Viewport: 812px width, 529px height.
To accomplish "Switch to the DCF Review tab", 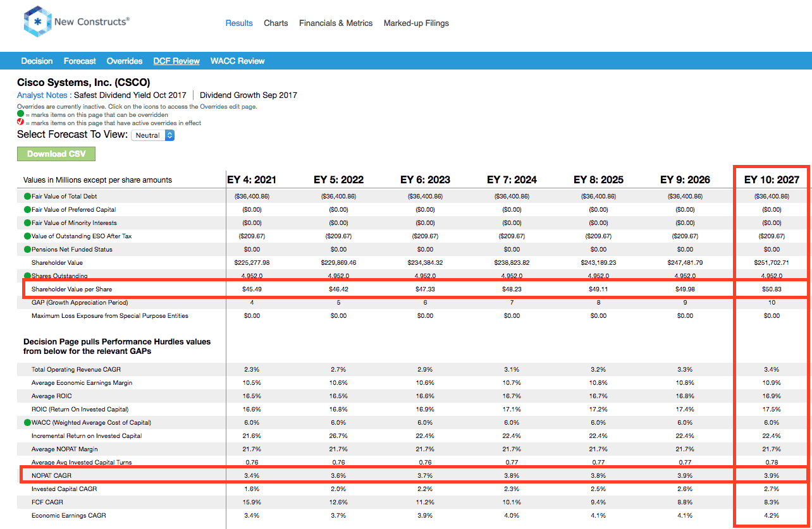I will tap(176, 61).
